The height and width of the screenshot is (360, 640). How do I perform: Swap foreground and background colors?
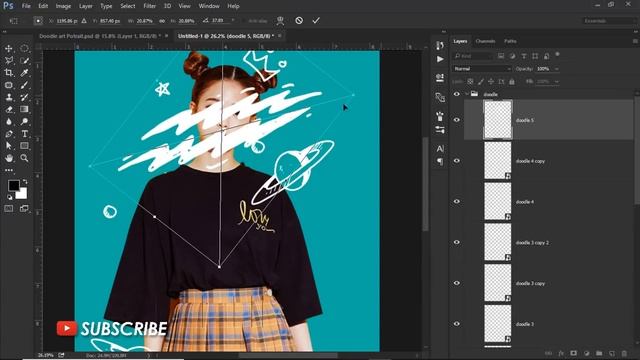25,181
